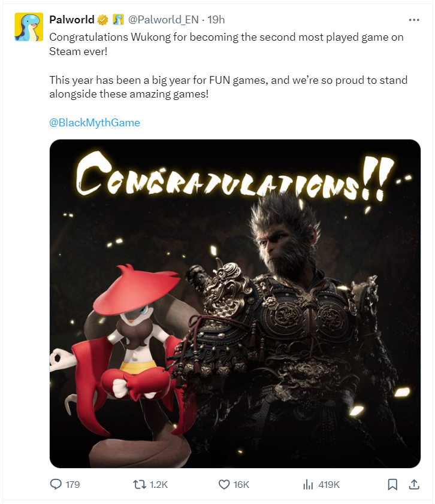Click the 419K views count
The height and width of the screenshot is (504, 435).
coord(329,484)
